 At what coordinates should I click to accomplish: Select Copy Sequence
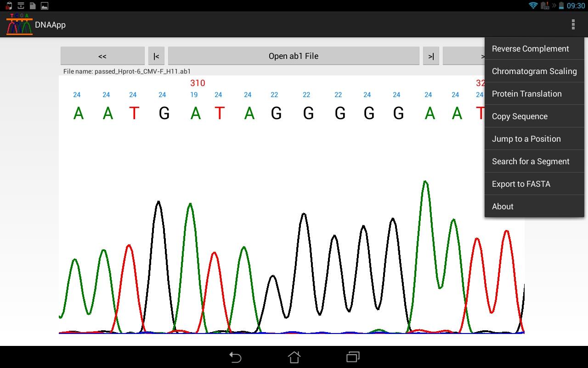pos(520,116)
